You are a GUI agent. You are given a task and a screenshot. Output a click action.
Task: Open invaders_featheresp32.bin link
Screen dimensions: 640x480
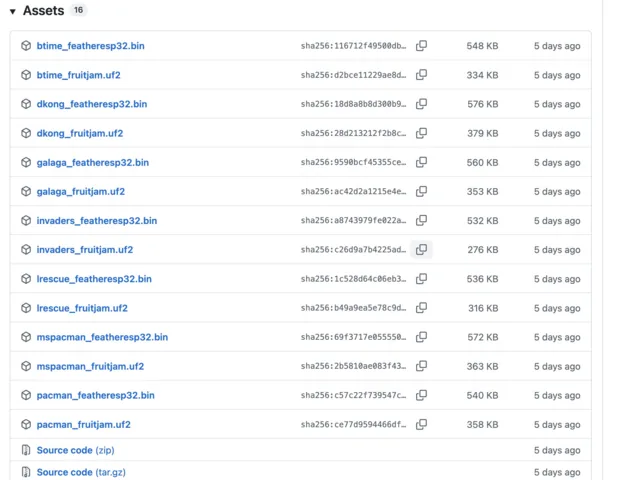(x=97, y=221)
